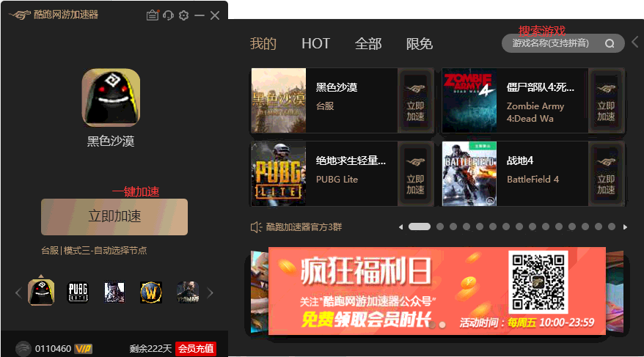Click the announcement speaker icon
The image size is (644, 357).
point(256,227)
